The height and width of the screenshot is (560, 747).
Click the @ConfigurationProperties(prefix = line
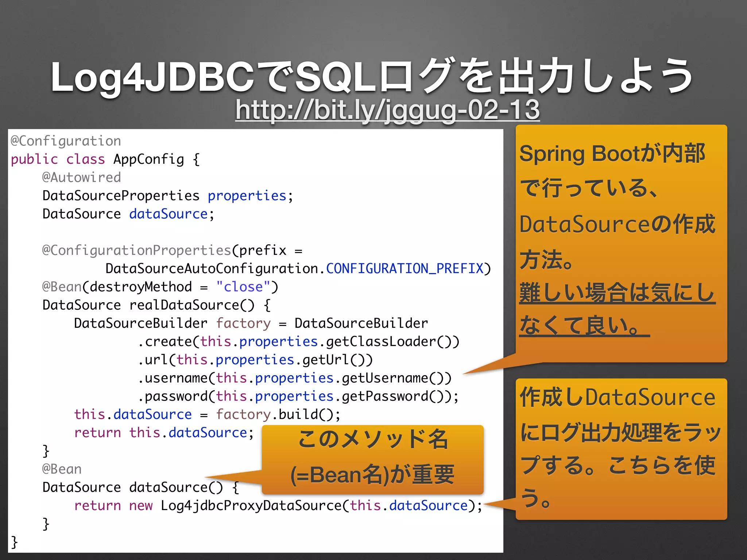(x=173, y=250)
